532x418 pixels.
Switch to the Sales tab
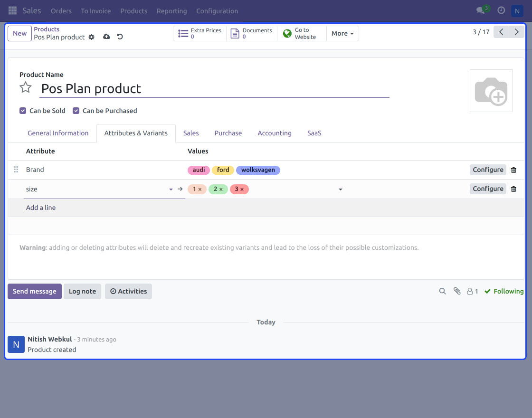pyautogui.click(x=191, y=133)
